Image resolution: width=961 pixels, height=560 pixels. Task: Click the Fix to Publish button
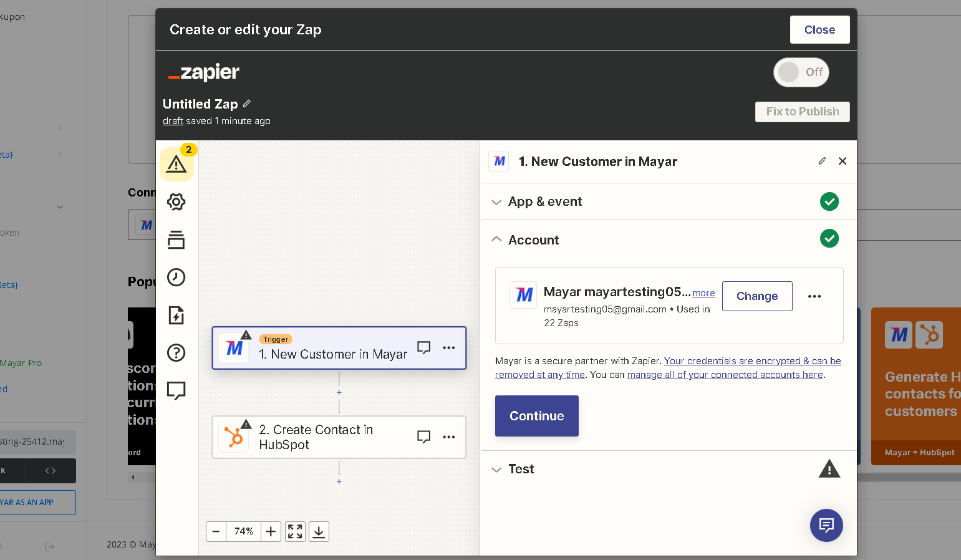pos(803,112)
